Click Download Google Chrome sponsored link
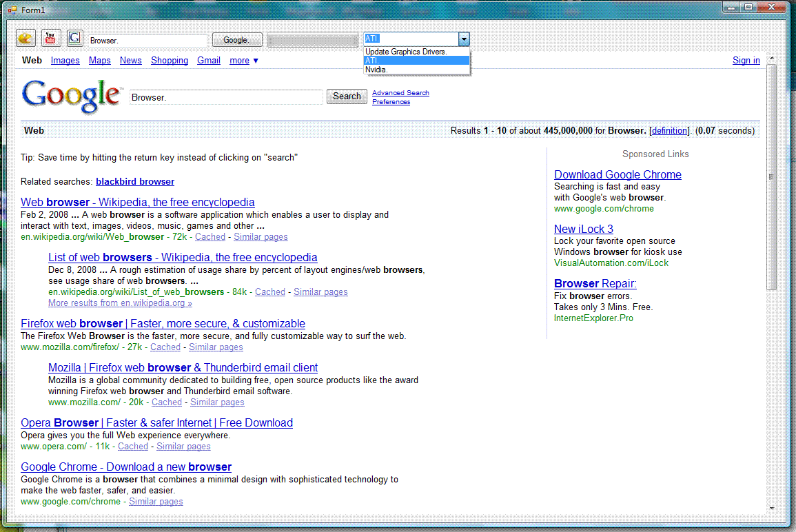Image resolution: width=796 pixels, height=532 pixels. point(618,174)
